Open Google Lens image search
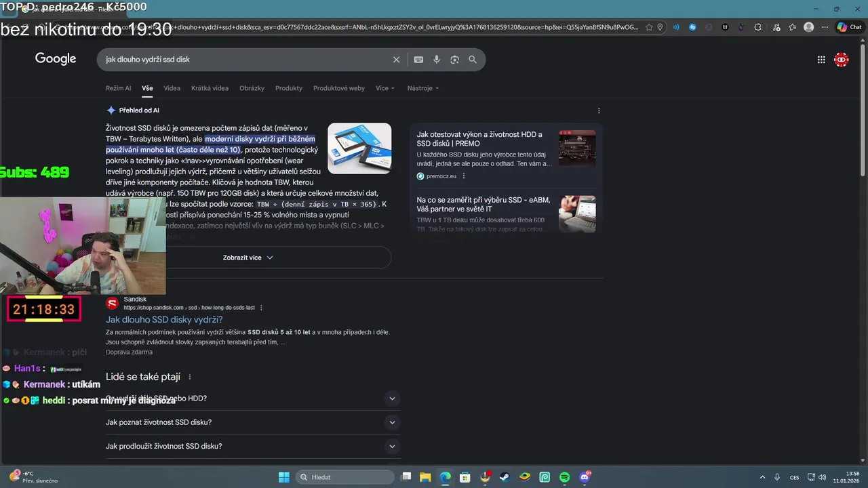 click(x=454, y=60)
